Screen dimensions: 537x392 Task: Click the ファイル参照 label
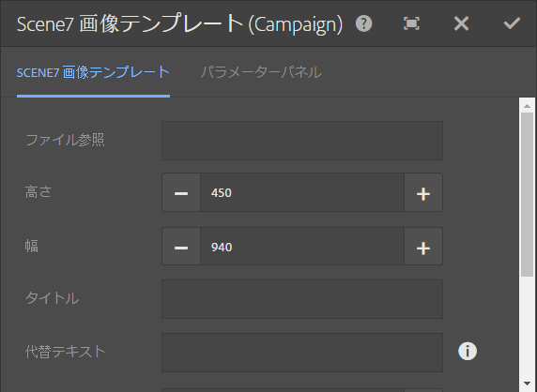pyautogui.click(x=65, y=140)
